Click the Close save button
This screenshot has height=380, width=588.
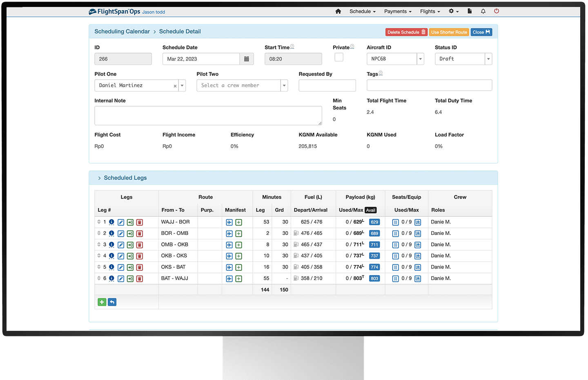coord(481,32)
